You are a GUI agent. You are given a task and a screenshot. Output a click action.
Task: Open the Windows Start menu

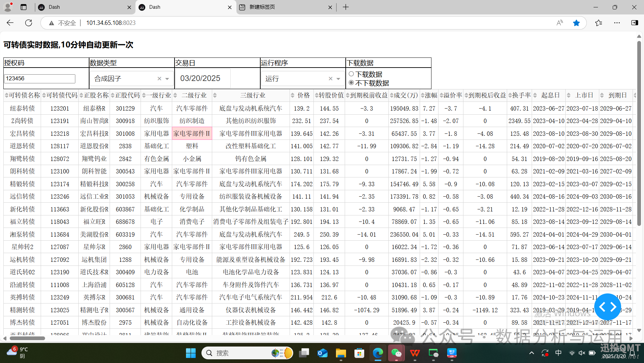[191, 353]
